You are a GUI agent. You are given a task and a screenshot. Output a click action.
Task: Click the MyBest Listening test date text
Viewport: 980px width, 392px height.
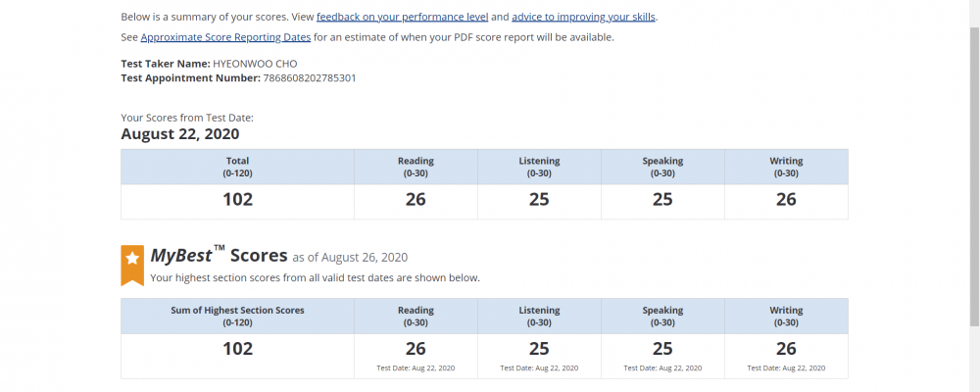point(539,368)
